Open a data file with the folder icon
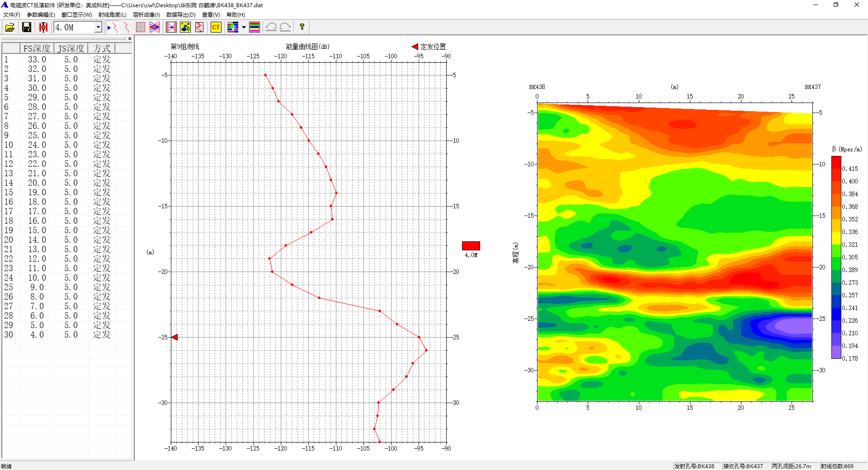Viewport: 868px width, 470px height. coord(9,28)
